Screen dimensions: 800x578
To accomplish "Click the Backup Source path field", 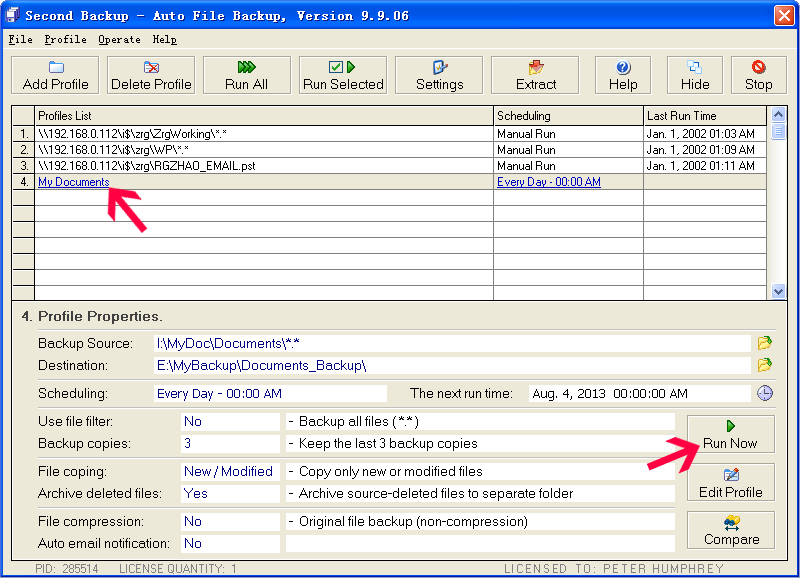I will pos(452,343).
